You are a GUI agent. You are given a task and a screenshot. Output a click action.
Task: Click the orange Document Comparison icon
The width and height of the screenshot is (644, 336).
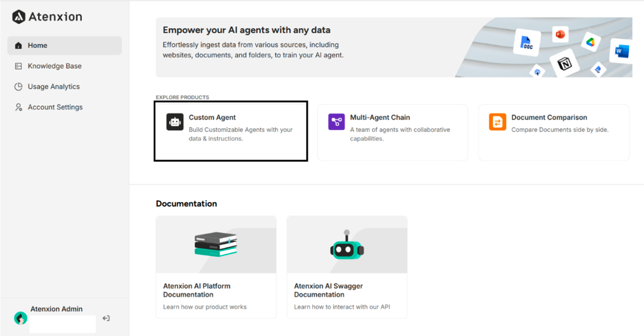pyautogui.click(x=497, y=122)
